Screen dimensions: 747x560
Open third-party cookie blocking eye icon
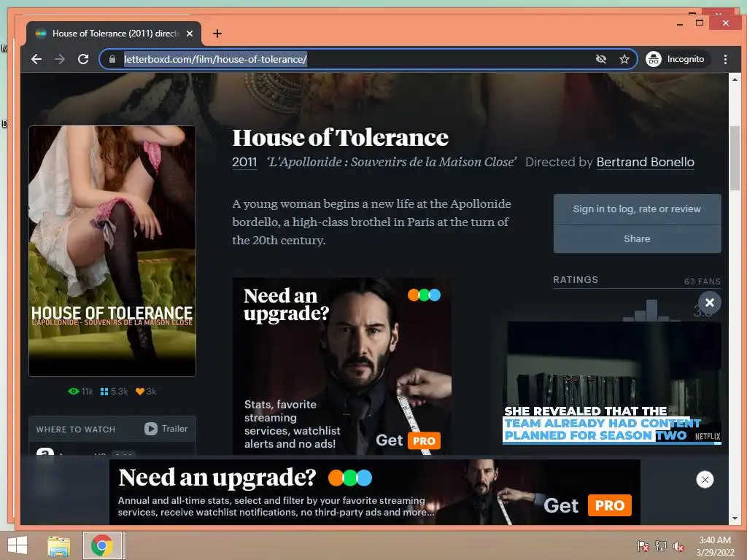pyautogui.click(x=601, y=59)
